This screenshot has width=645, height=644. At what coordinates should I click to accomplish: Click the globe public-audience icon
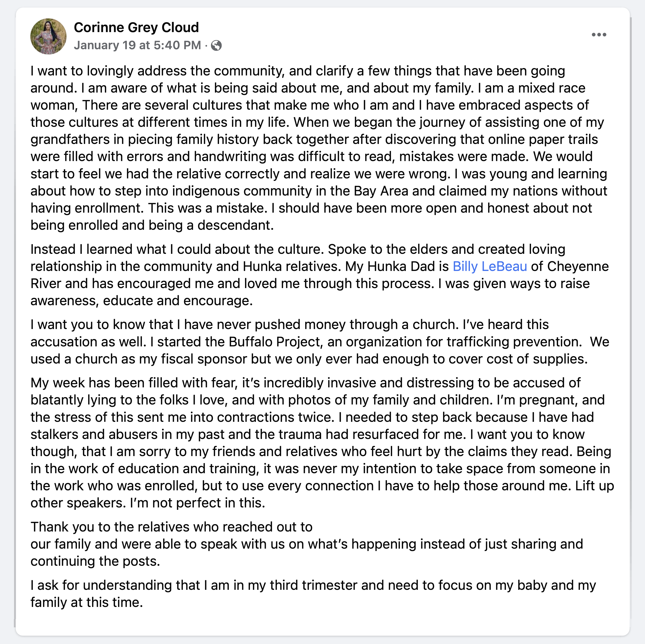216,45
